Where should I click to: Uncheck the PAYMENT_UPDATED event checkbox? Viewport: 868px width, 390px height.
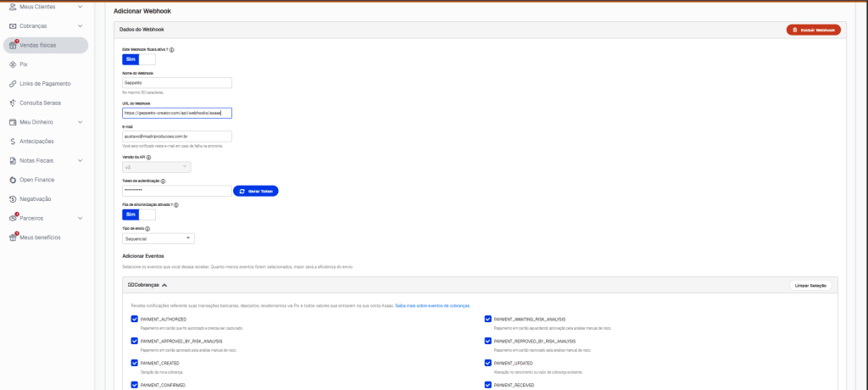(x=487, y=363)
